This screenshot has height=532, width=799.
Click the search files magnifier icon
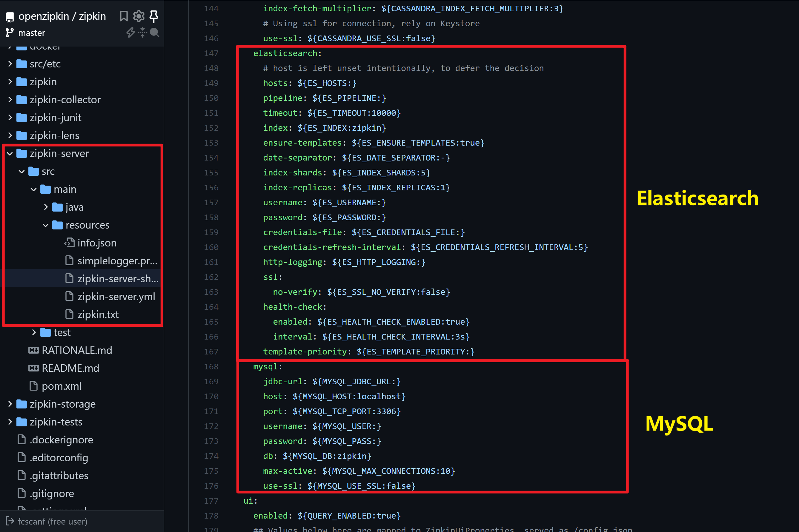click(x=154, y=33)
